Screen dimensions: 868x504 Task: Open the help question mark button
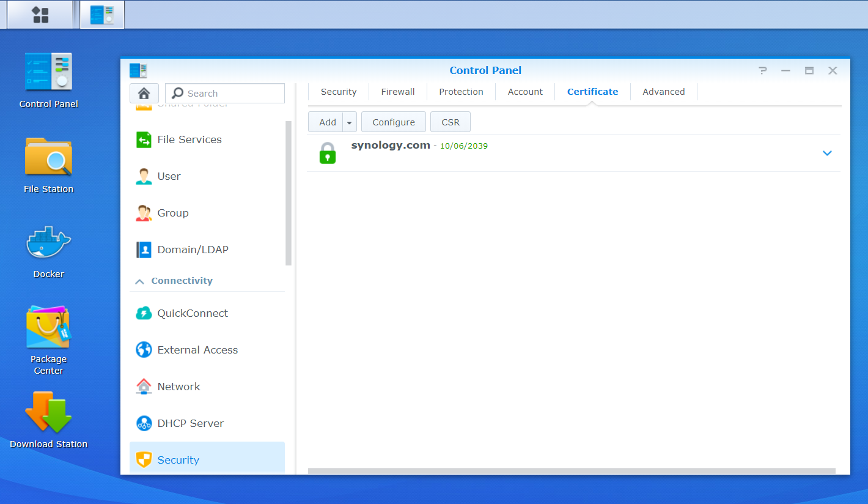763,70
